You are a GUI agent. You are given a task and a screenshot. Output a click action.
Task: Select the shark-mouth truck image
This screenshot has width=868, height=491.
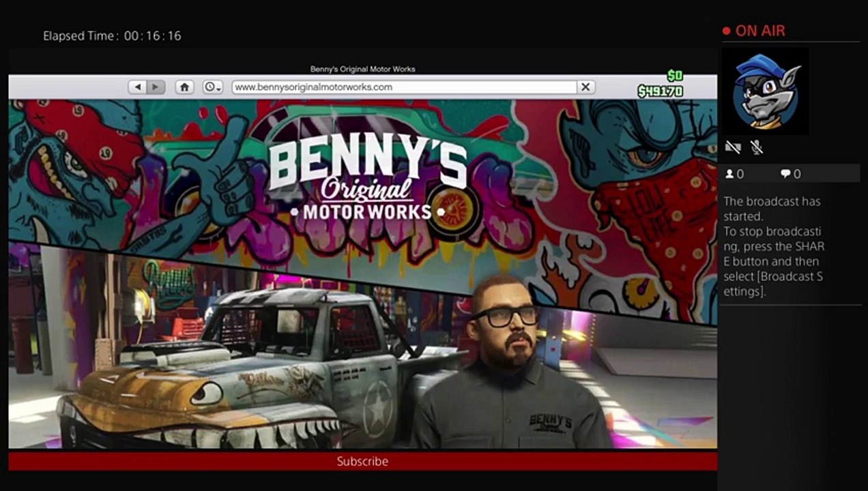[232, 368]
